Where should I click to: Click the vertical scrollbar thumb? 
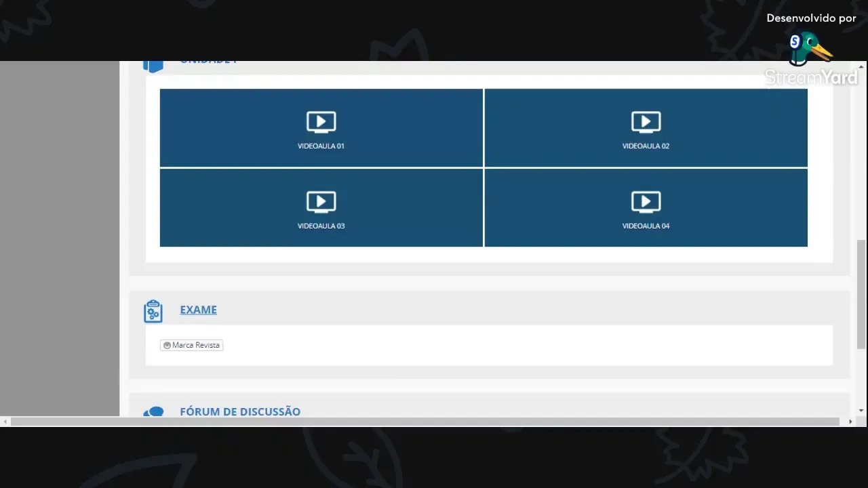click(861, 295)
